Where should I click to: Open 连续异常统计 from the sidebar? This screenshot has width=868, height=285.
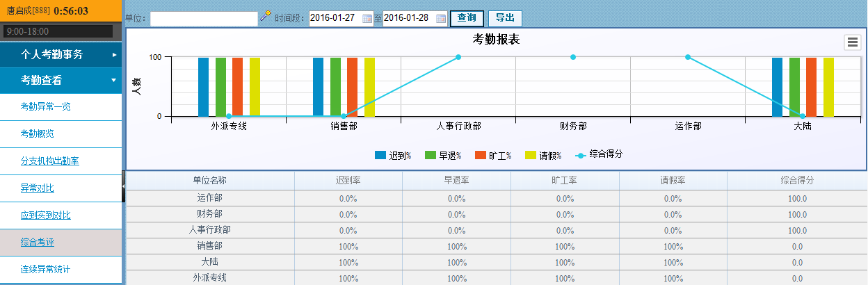46,269
